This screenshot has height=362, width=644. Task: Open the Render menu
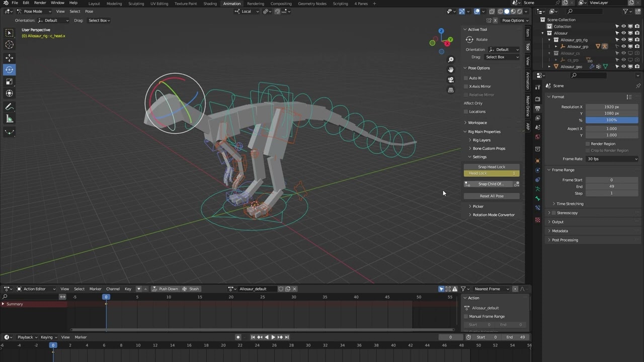pyautogui.click(x=40, y=3)
